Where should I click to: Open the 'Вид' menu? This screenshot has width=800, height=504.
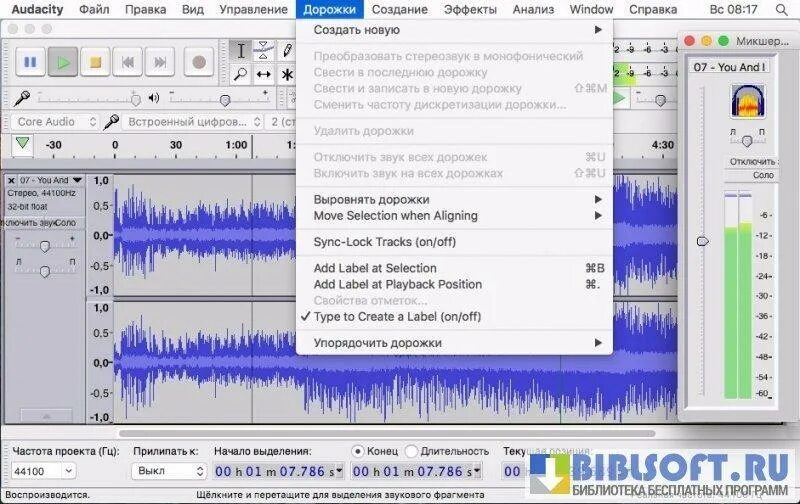pos(192,9)
